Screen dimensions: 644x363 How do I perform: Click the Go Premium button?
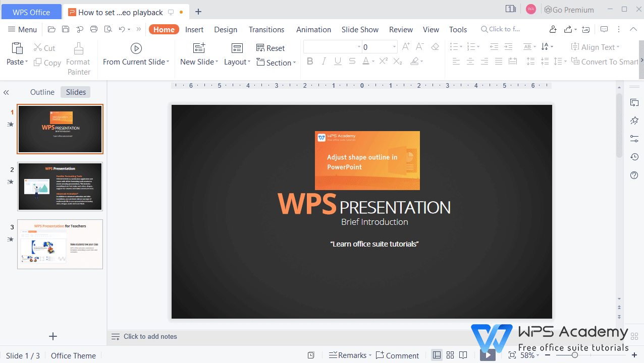click(569, 10)
